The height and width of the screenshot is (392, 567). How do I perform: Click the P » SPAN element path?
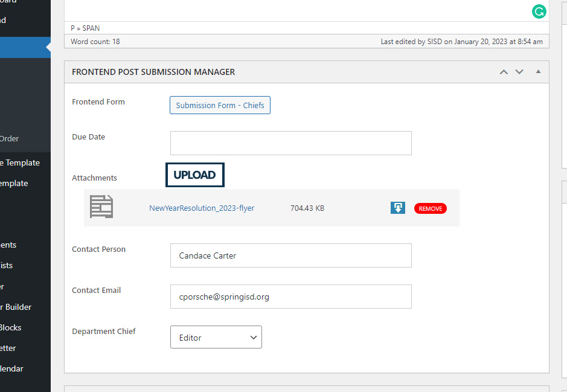click(x=85, y=28)
